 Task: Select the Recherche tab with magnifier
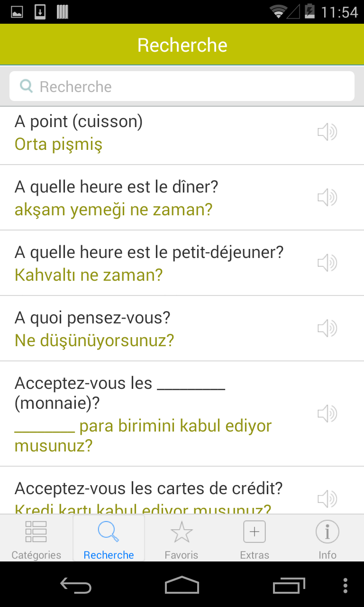coord(109,538)
